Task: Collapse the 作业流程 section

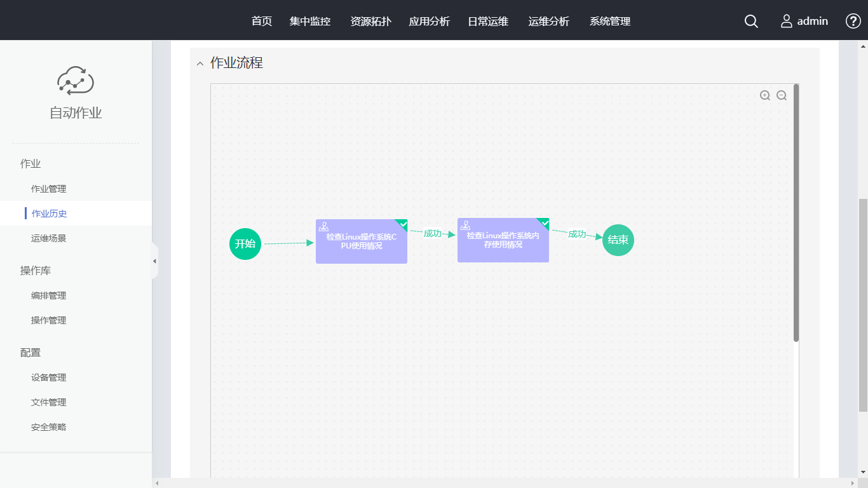Action: pos(200,64)
